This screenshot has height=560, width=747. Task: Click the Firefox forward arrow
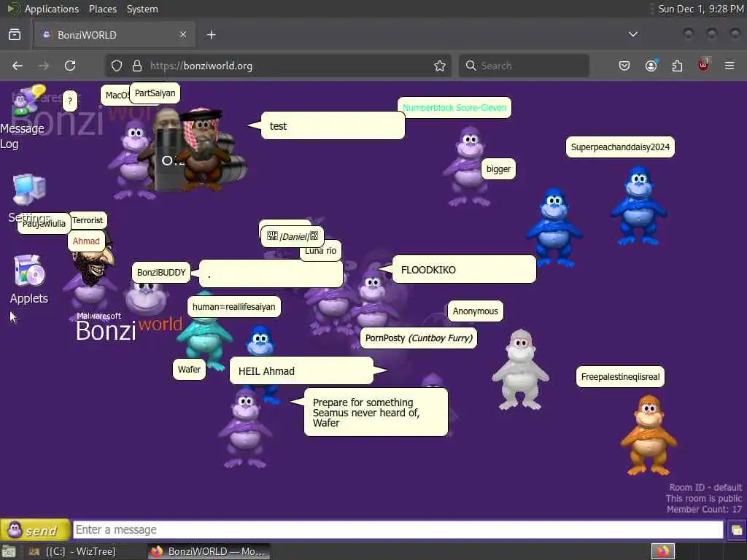pyautogui.click(x=44, y=66)
